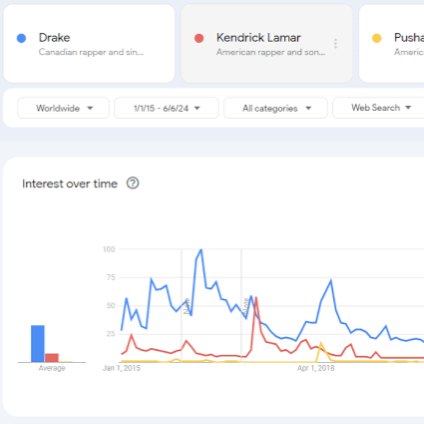
Task: Open the Web Search type dropdown
Action: click(x=379, y=108)
